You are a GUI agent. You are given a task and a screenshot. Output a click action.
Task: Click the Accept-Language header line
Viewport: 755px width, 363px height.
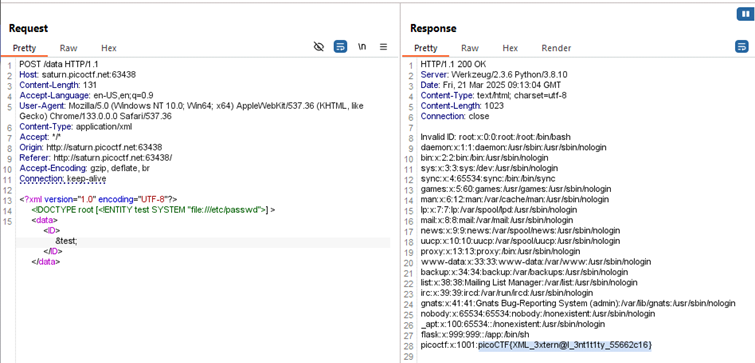point(86,95)
